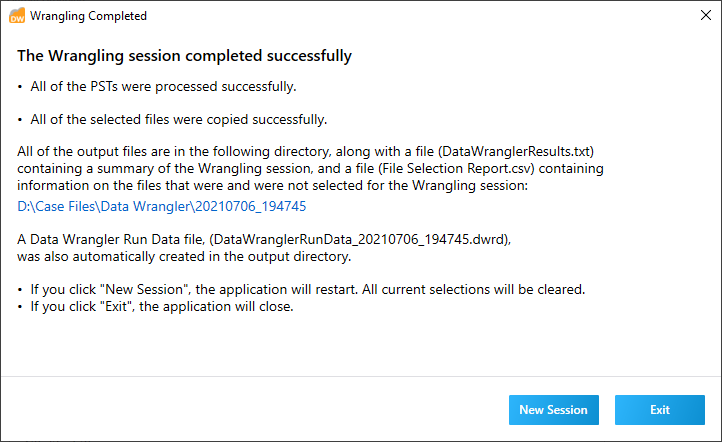Start a New Session
This screenshot has width=722, height=442.
(x=553, y=410)
